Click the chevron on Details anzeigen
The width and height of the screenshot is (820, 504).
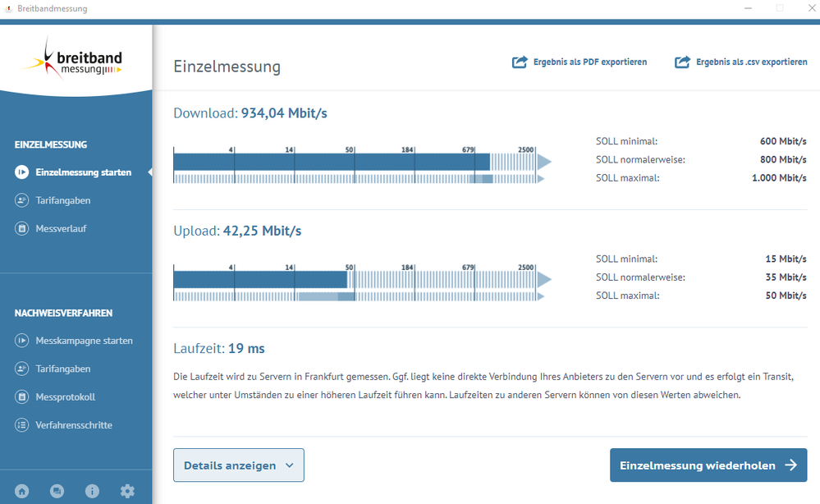click(x=289, y=465)
